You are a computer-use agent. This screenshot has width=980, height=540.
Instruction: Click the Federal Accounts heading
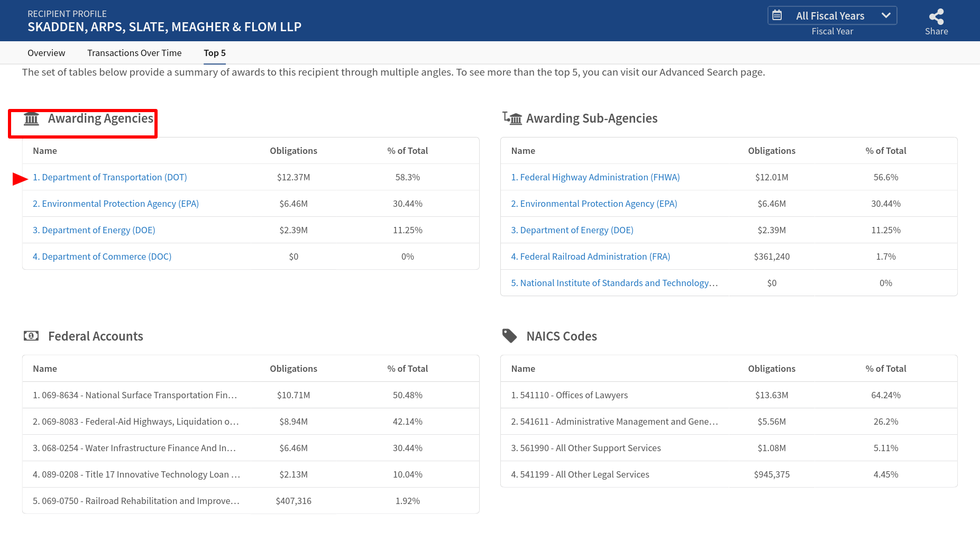tap(96, 336)
